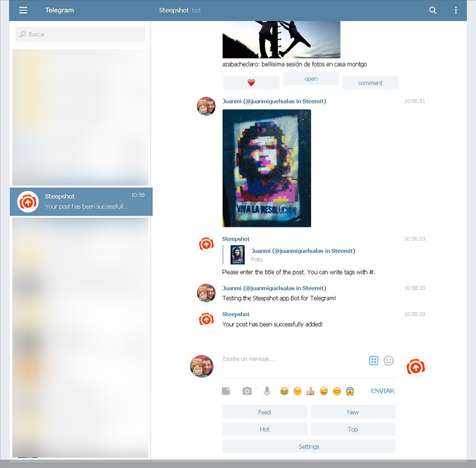
Task: Click the Steepshot bot title in header
Action: (180, 10)
